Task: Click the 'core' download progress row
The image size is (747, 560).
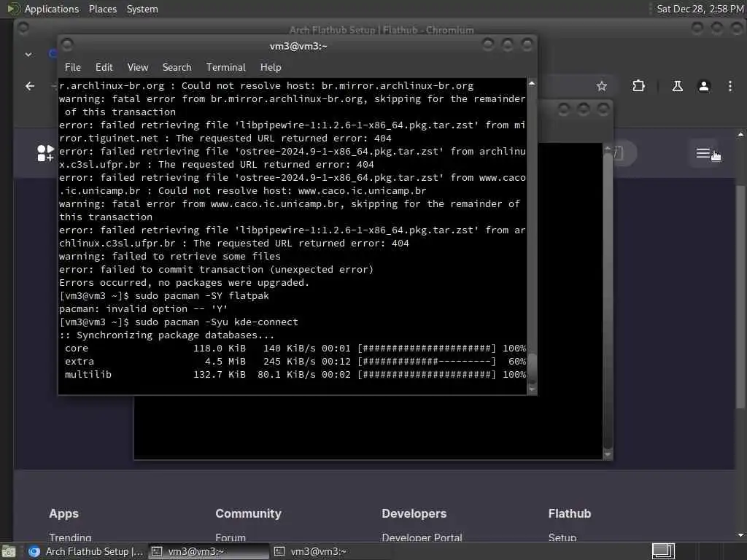Action: tap(295, 349)
